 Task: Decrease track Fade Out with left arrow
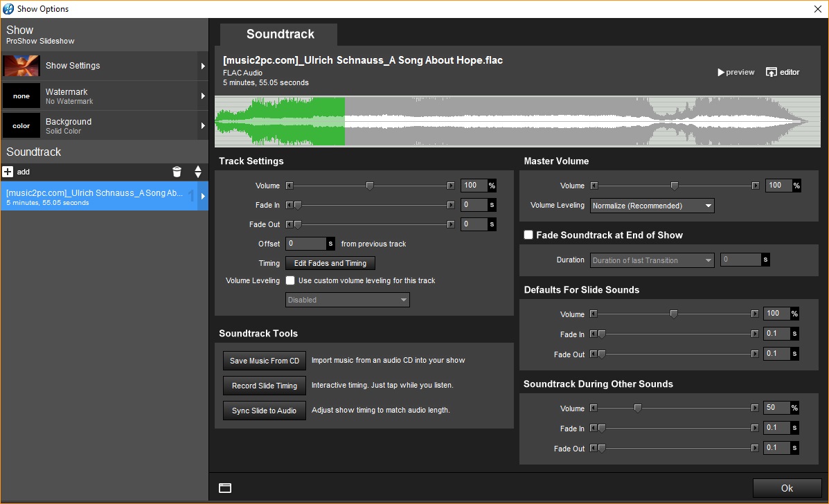click(x=289, y=224)
